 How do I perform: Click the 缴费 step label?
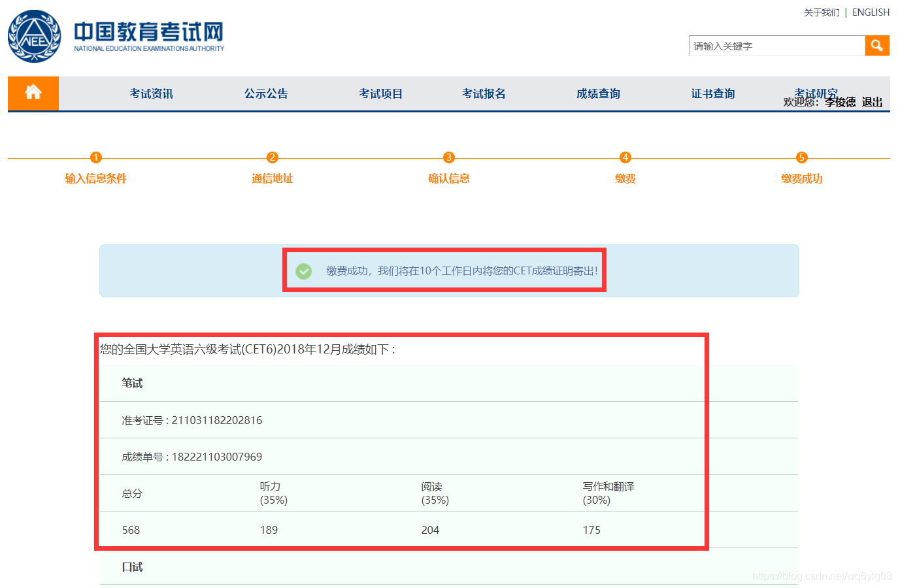(625, 178)
